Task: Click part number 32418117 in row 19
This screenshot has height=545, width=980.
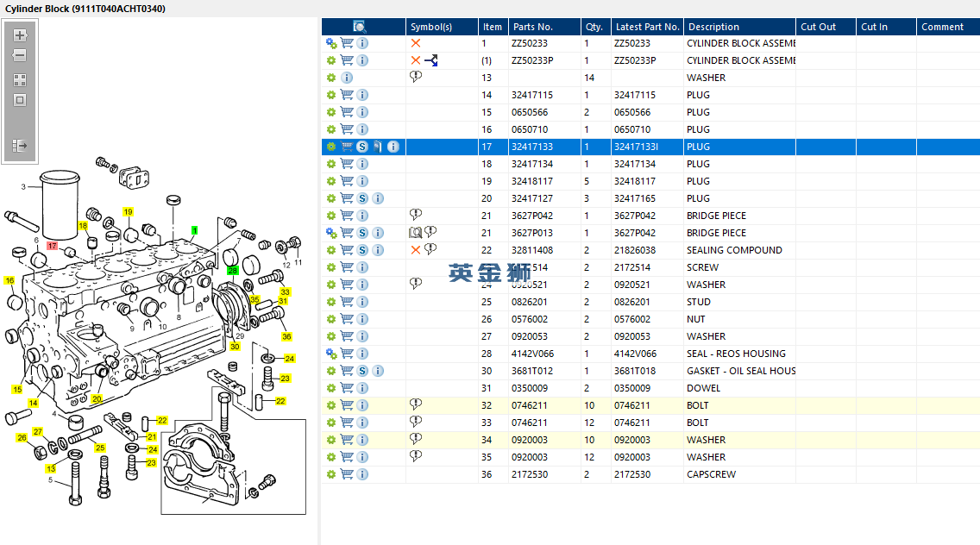Action: pos(532,181)
